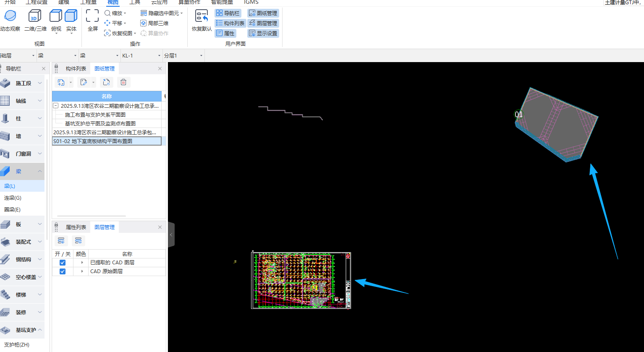The height and width of the screenshot is (352, 644).
Task: Click the edit drawing pencil icon in 图纸管理
Action: (84, 82)
